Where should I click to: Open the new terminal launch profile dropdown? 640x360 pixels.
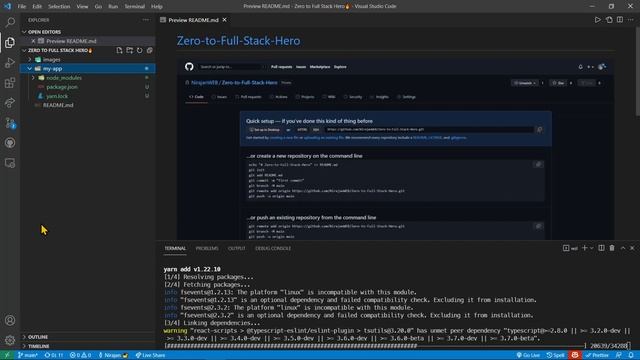coord(591,248)
